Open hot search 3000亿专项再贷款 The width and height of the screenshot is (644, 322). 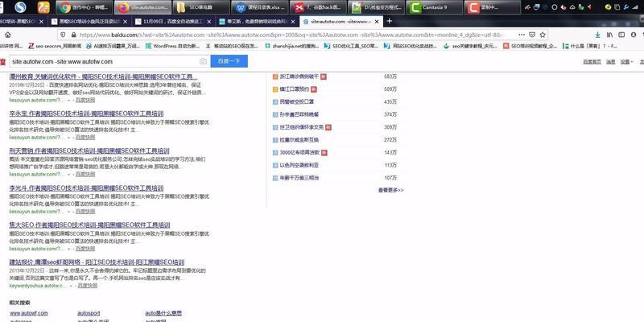click(x=299, y=153)
